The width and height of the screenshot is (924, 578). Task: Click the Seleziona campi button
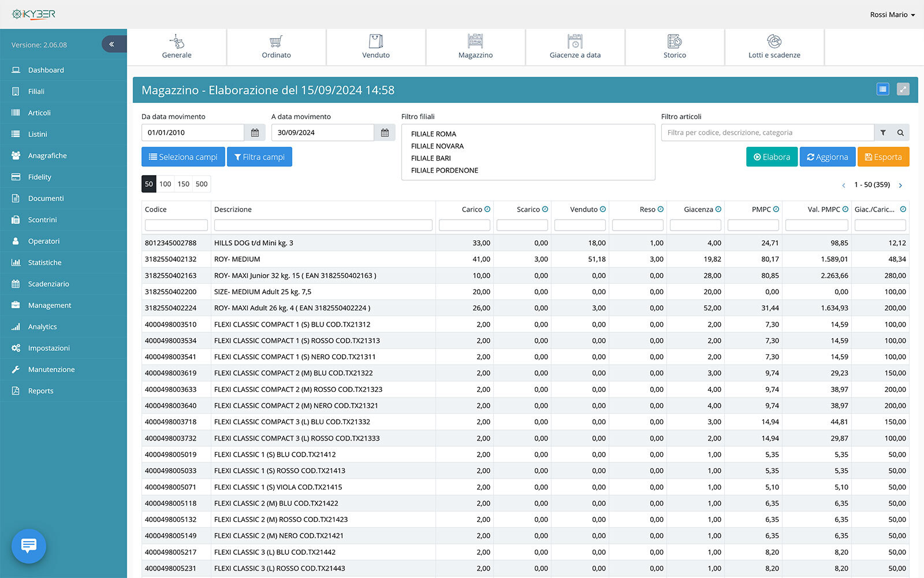(183, 157)
